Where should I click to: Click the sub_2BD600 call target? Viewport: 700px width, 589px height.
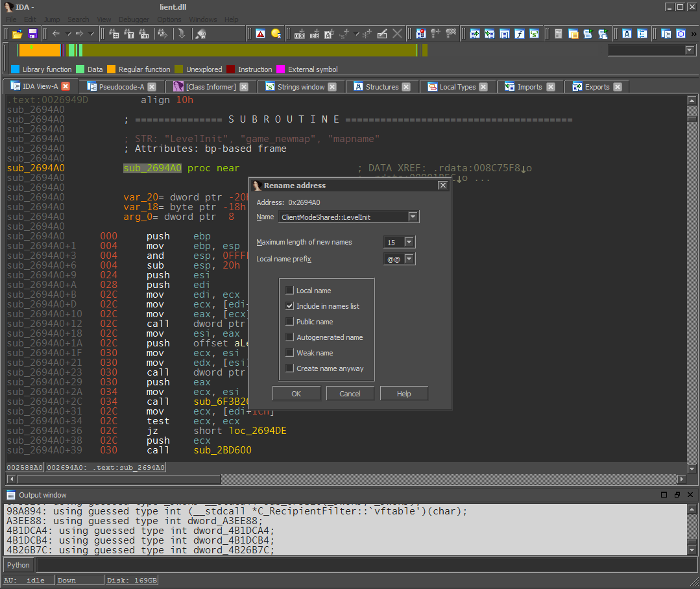(x=223, y=450)
